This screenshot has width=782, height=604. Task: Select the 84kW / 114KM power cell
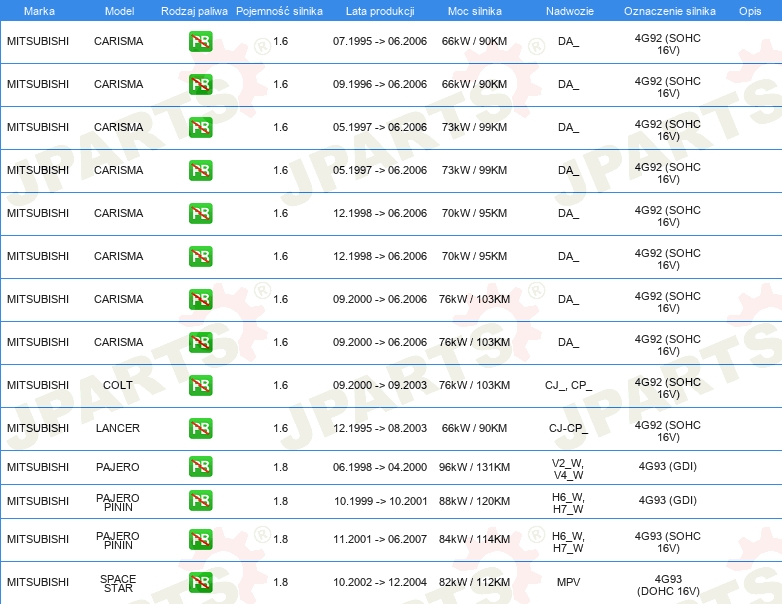coord(474,539)
